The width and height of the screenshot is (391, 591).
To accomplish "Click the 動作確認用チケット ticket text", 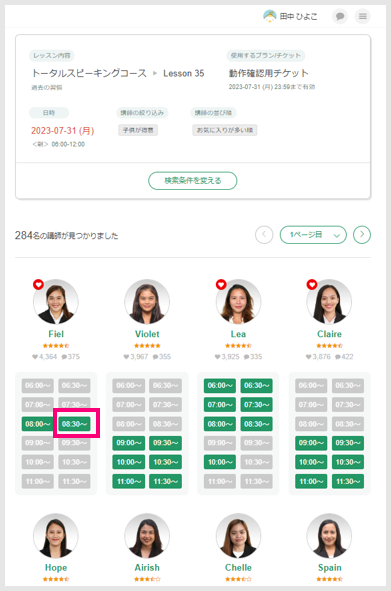I will click(x=268, y=73).
